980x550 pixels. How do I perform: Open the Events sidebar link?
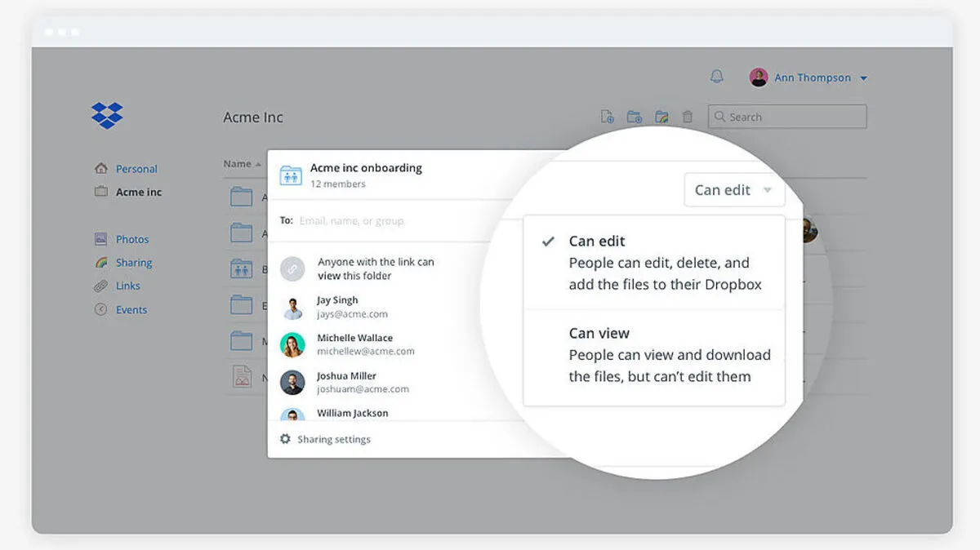tap(131, 310)
